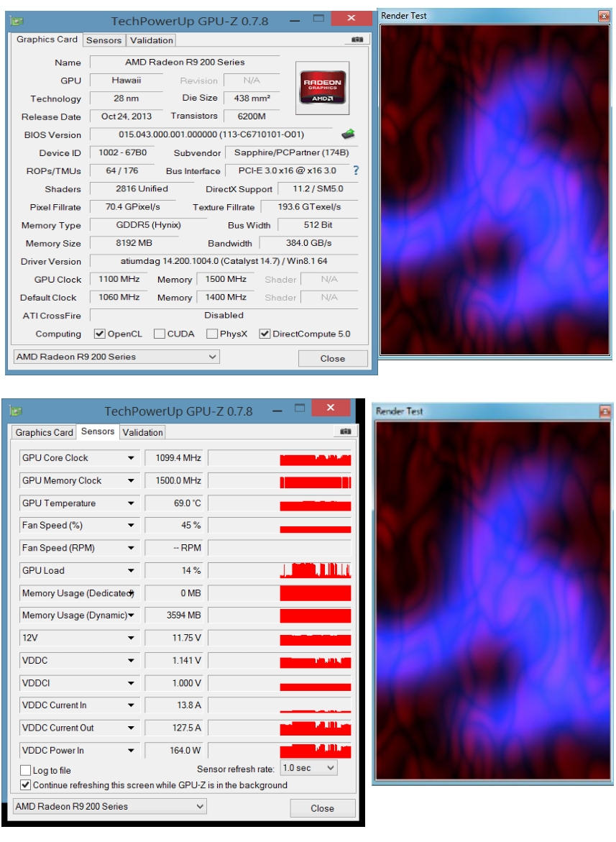Enable the Log to file checkbox

(x=25, y=770)
